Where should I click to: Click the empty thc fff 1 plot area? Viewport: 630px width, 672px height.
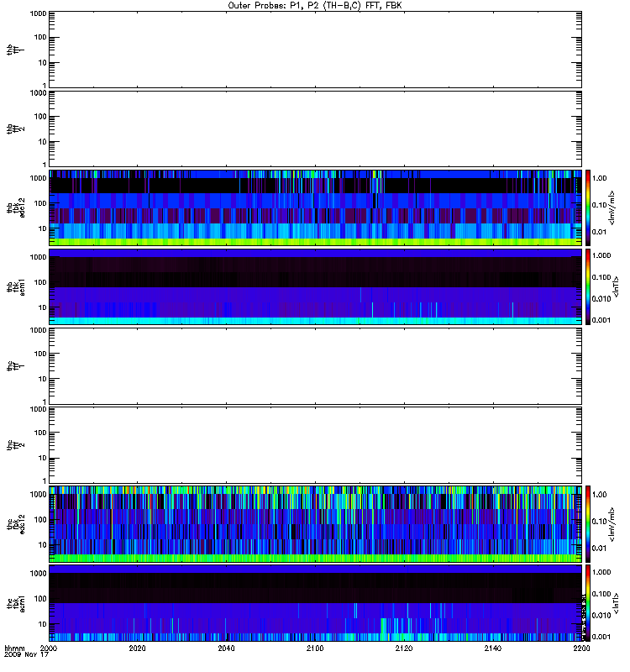pyautogui.click(x=315, y=366)
